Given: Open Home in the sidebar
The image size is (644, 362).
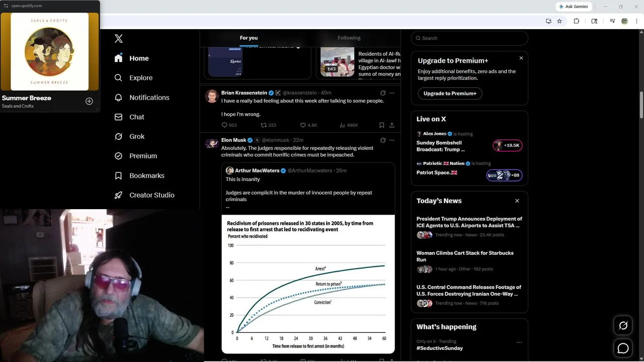Looking at the screenshot, I should [x=131, y=58].
